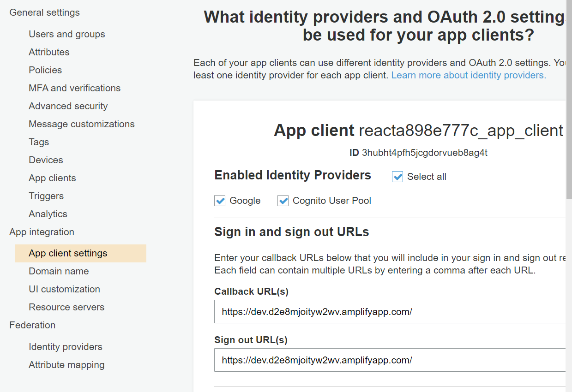572x392 pixels.
Task: Click the General settings heading
Action: pos(44,12)
